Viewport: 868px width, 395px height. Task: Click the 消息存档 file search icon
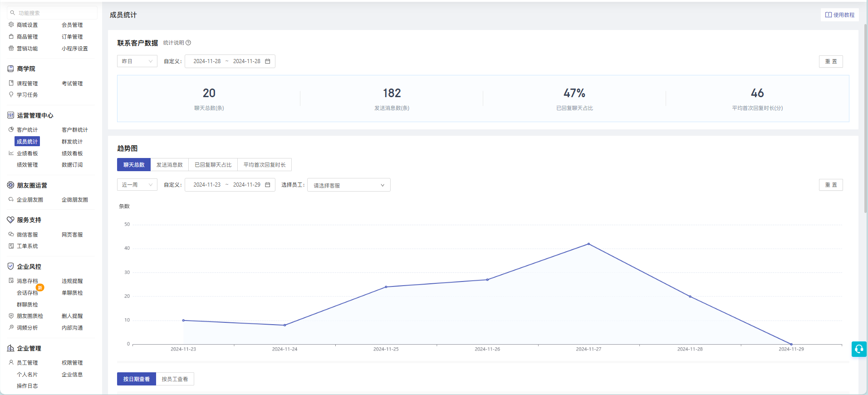point(11,281)
